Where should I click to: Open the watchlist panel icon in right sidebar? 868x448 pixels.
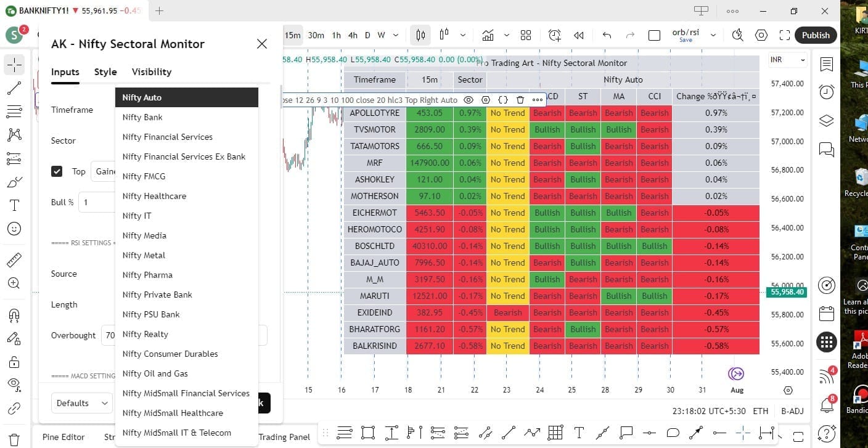pos(827,64)
